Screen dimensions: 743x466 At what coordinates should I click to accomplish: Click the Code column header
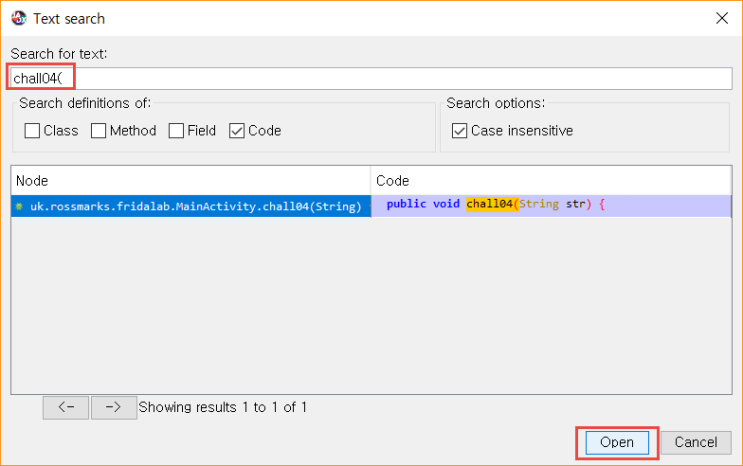[x=551, y=181]
